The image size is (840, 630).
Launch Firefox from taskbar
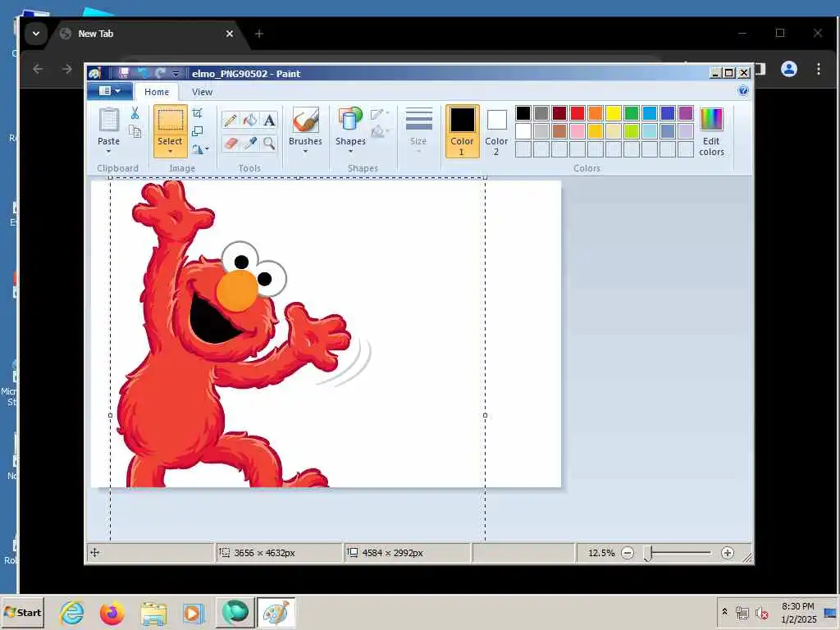[x=112, y=612]
